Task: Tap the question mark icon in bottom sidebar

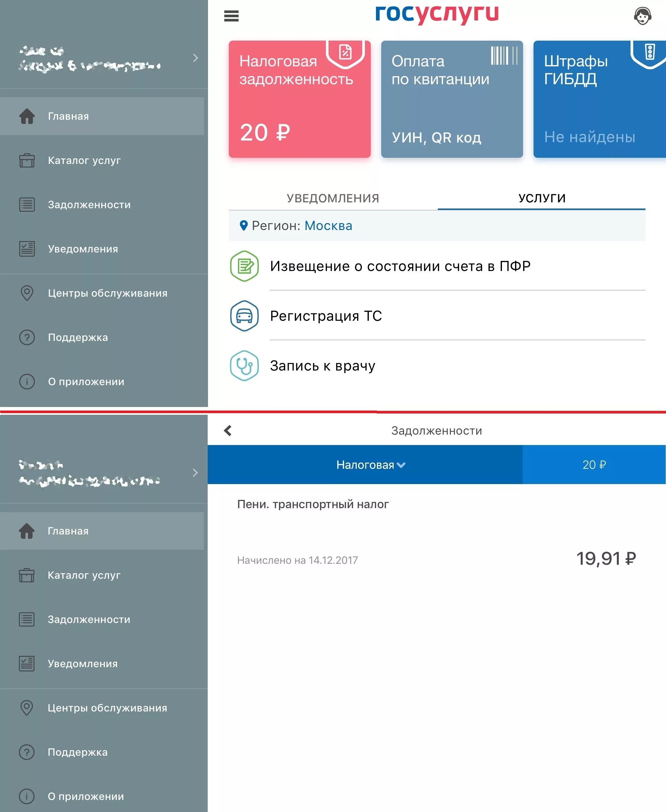Action: pos(27,752)
